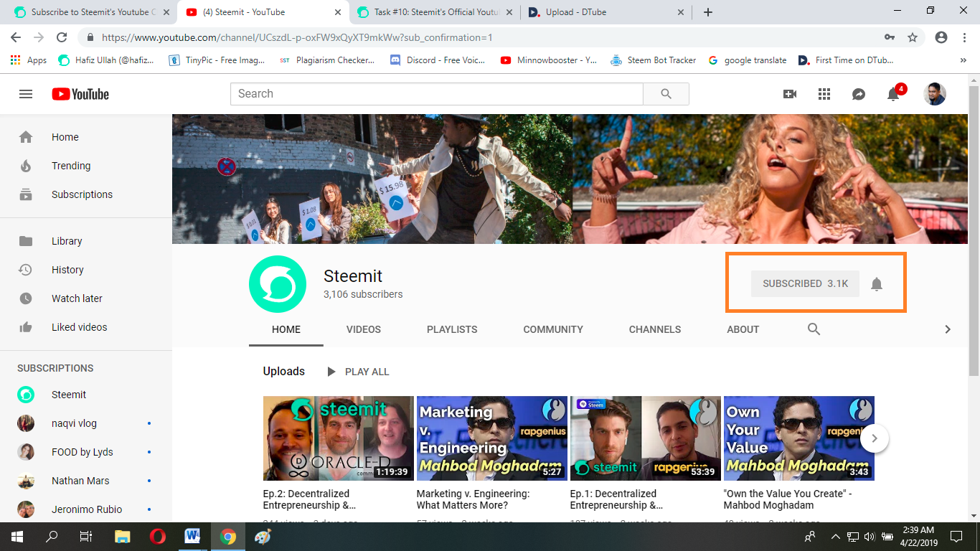Image resolution: width=980 pixels, height=551 pixels.
Task: Open the YouTube hamburger guide menu
Action: pos(26,94)
